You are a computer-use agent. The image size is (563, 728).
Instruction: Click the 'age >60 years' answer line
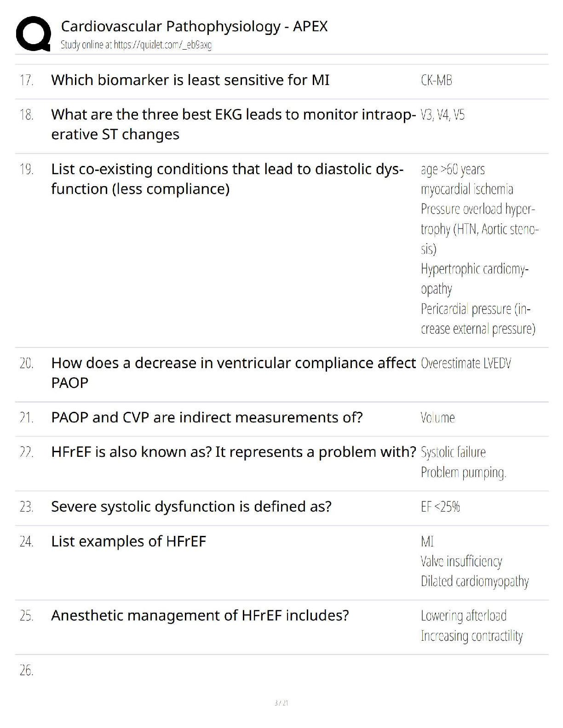[x=453, y=170]
